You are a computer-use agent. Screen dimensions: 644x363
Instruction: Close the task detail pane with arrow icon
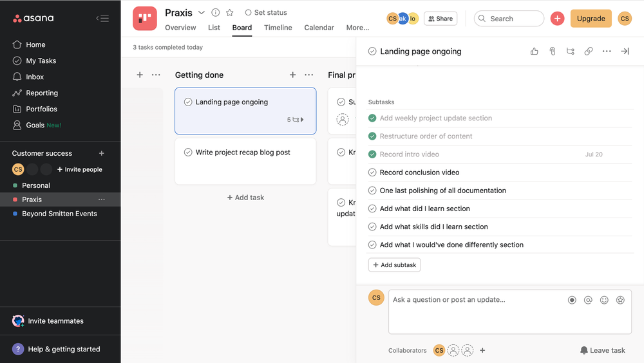coord(625,51)
